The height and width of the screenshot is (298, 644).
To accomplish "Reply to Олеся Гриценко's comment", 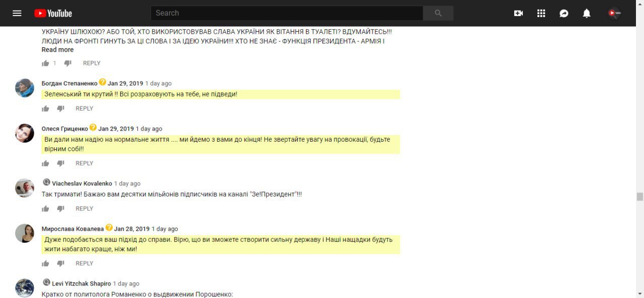I will (85, 163).
